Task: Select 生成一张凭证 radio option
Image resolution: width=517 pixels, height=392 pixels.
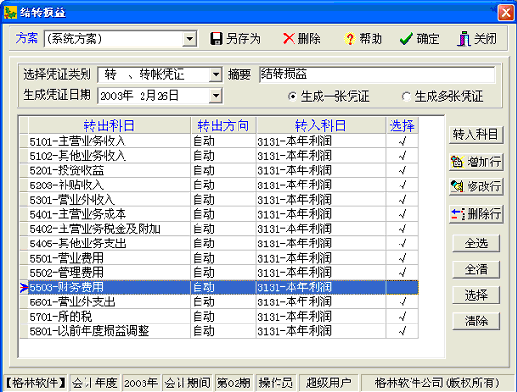Action: [292, 97]
